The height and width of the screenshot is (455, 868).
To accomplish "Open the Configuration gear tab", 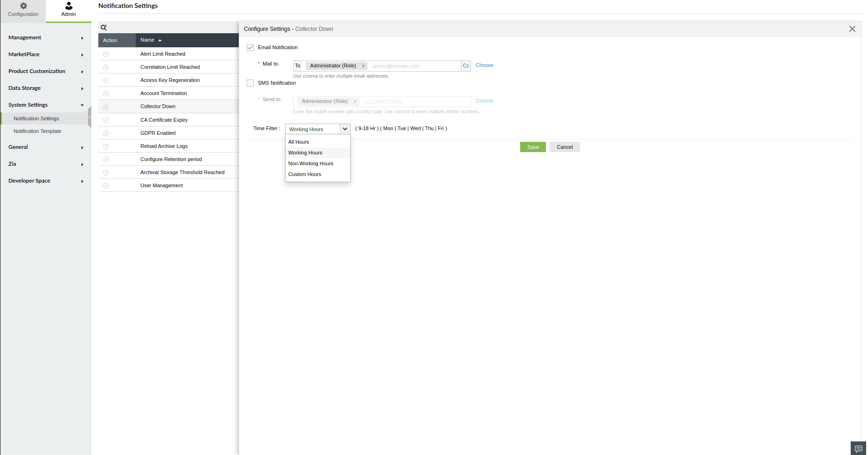I will coord(23,10).
